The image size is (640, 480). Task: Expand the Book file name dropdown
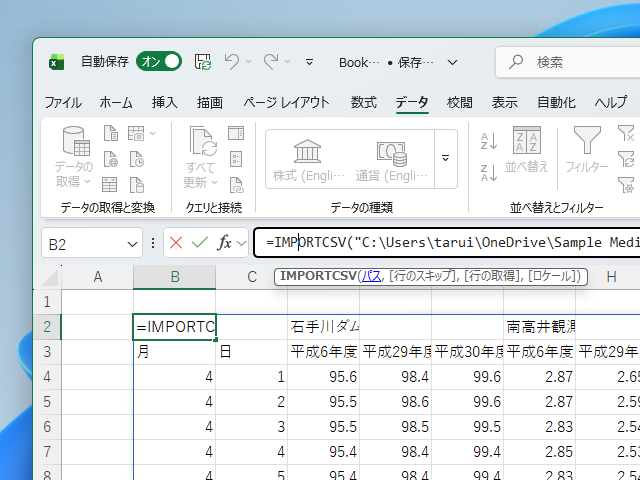point(452,62)
